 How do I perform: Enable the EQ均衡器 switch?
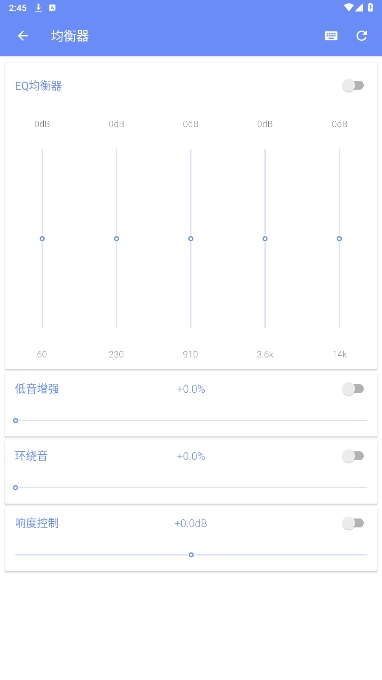[x=353, y=85]
